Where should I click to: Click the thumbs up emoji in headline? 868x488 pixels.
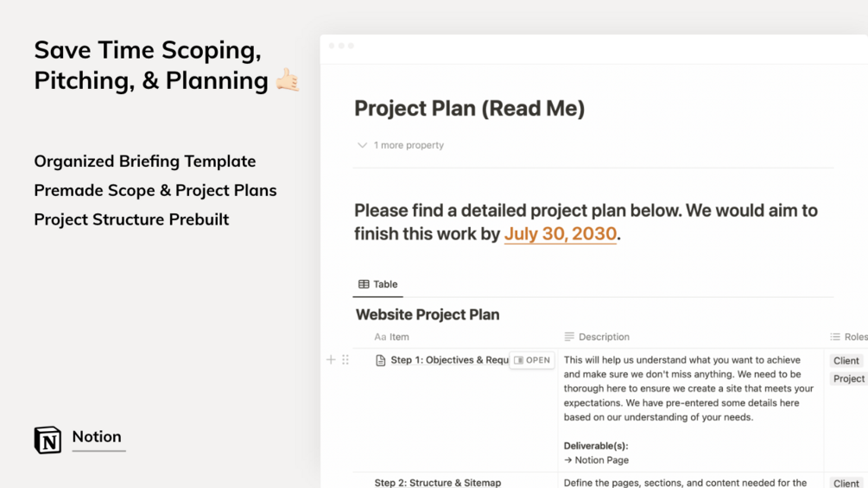point(288,80)
